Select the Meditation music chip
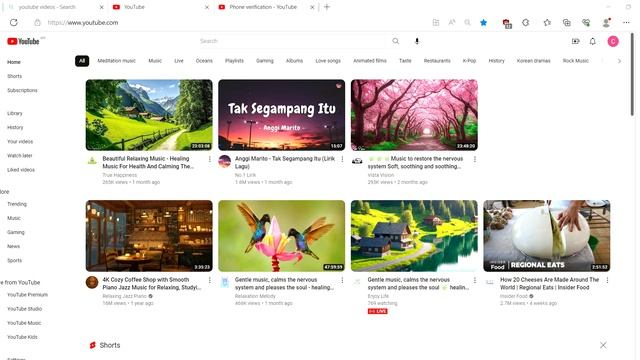 116,61
